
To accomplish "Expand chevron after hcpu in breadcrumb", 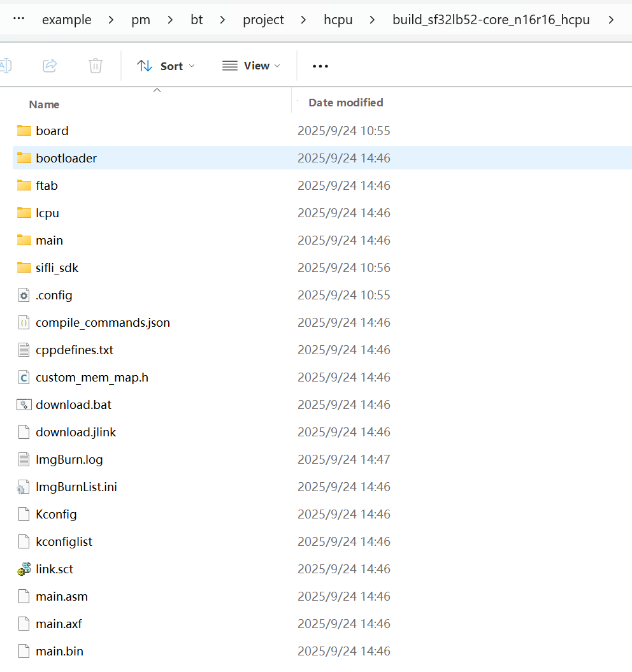I will [372, 20].
